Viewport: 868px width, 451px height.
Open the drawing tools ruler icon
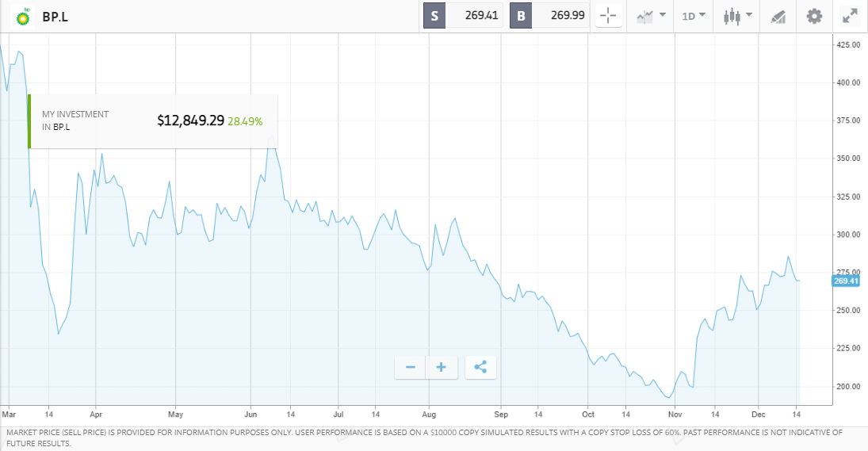click(778, 16)
